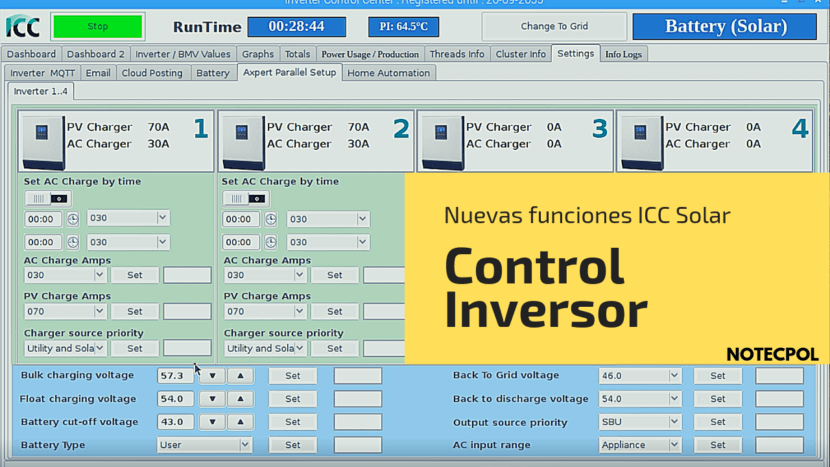The height and width of the screenshot is (467, 830).
Task: Click the Bulk charging voltage value field
Action: (x=175, y=375)
